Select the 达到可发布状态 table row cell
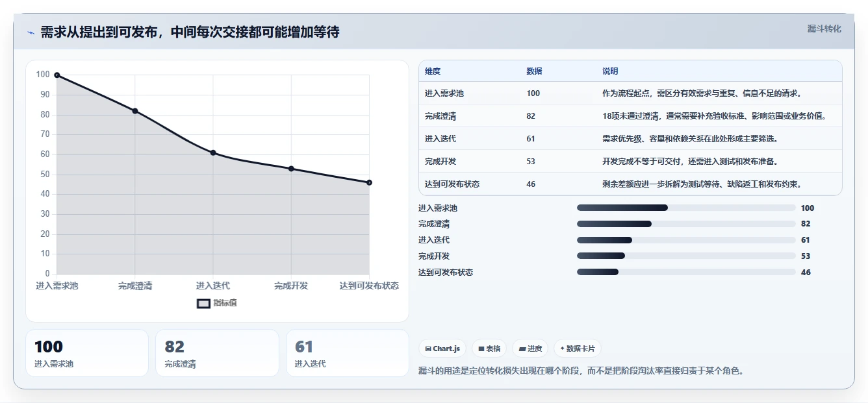Viewport: 868px width, 403px height. (452, 184)
